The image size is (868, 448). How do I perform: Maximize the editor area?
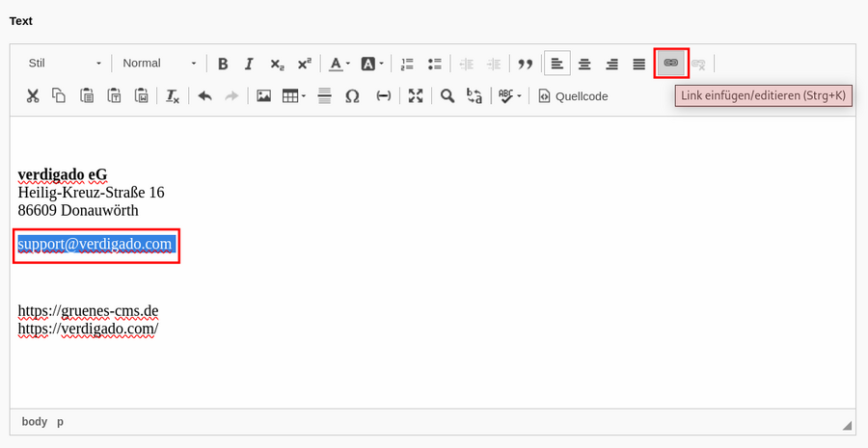[x=415, y=95]
